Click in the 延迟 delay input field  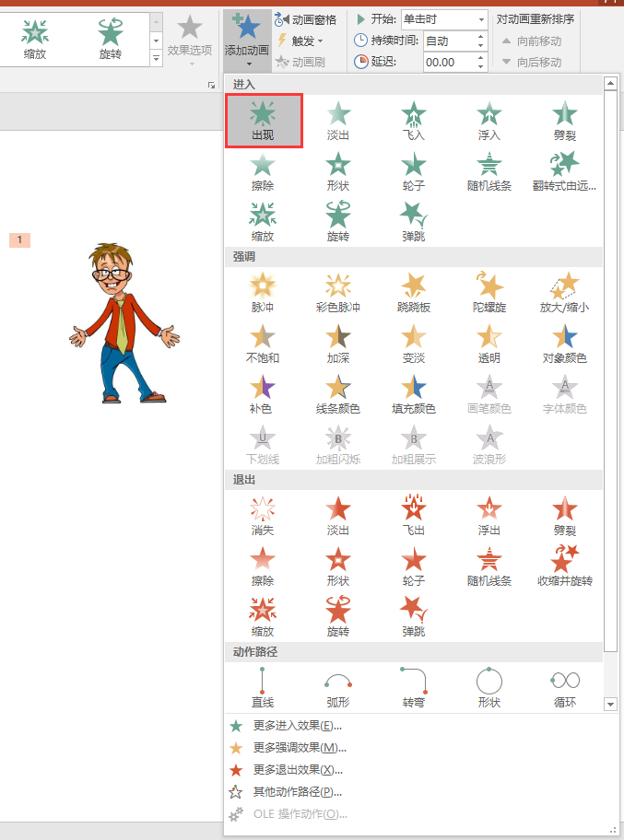click(448, 62)
